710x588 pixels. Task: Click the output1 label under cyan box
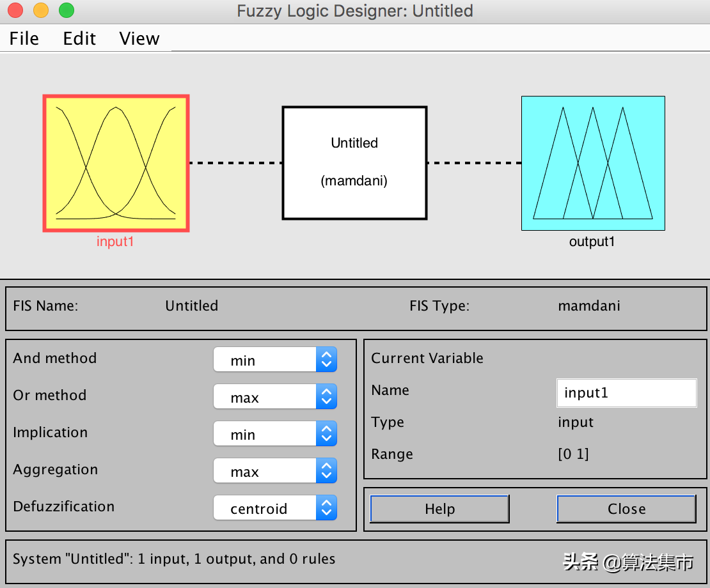pyautogui.click(x=592, y=242)
